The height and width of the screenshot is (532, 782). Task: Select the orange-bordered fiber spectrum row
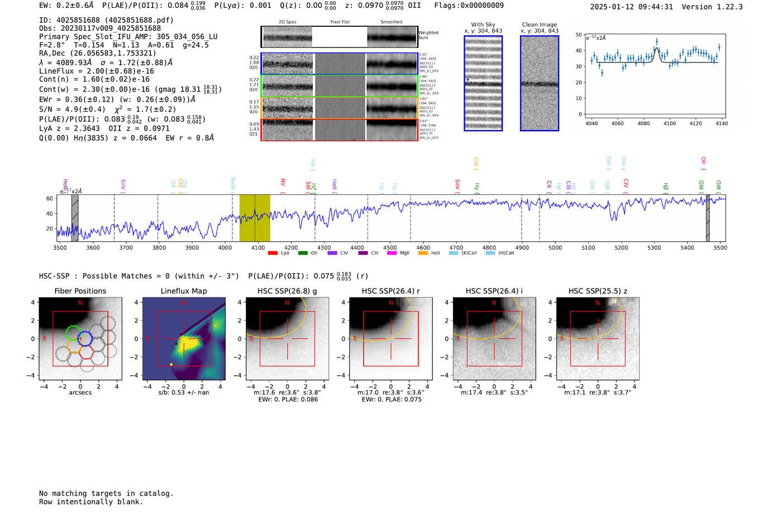coord(339,108)
